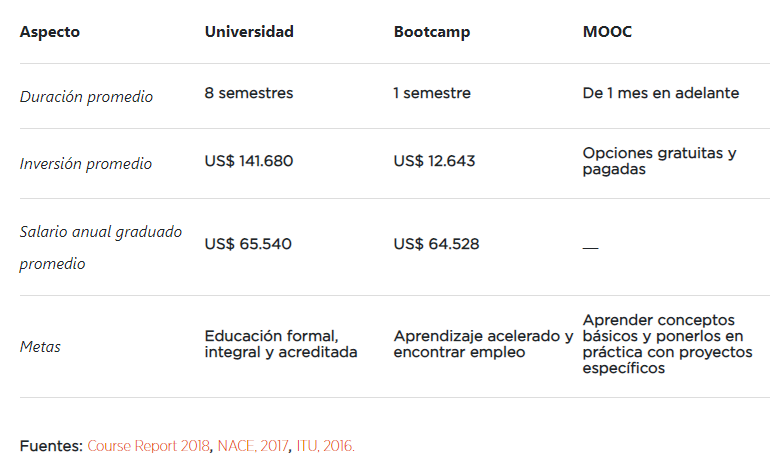Select the Inversión promedio row label
Image resolution: width=771 pixels, height=471 pixels.
click(x=86, y=163)
